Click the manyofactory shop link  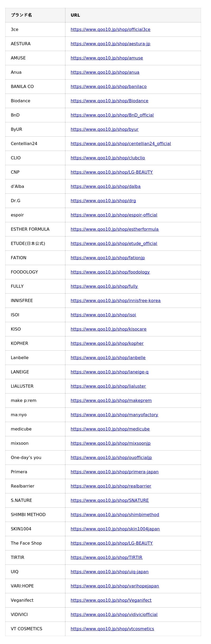click(x=114, y=415)
